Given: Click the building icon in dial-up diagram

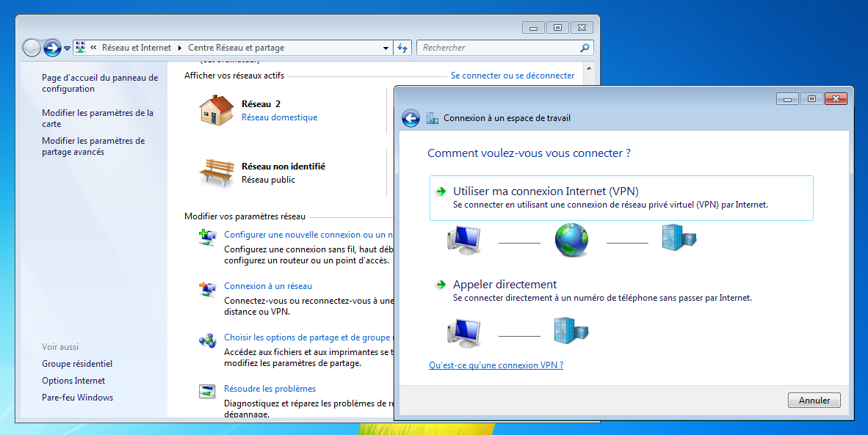Looking at the screenshot, I should click(x=571, y=331).
